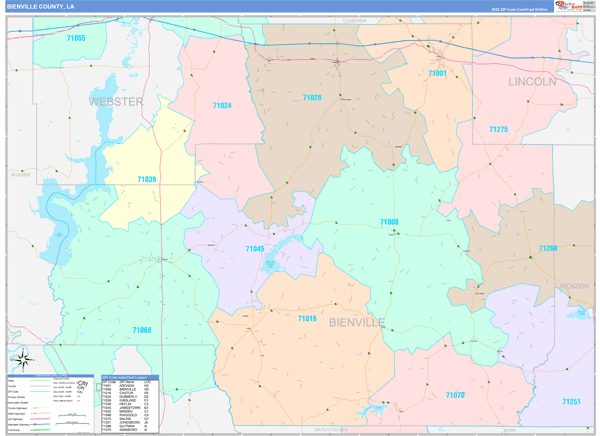Click the ZIP Code Index table header
Viewport: 600px width, 436px height.
coord(128,378)
